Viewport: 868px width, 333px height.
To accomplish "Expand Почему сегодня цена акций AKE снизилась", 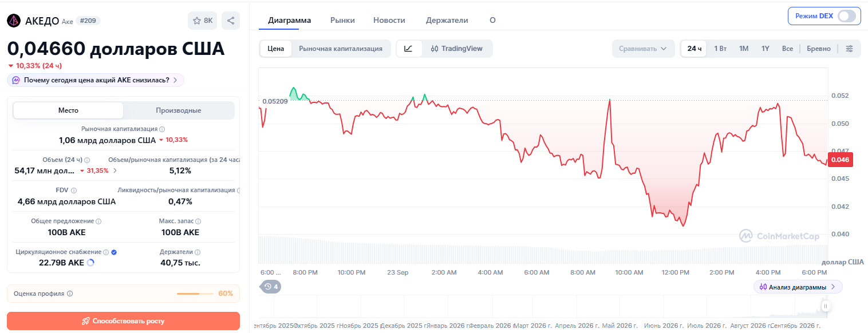I will (96, 80).
